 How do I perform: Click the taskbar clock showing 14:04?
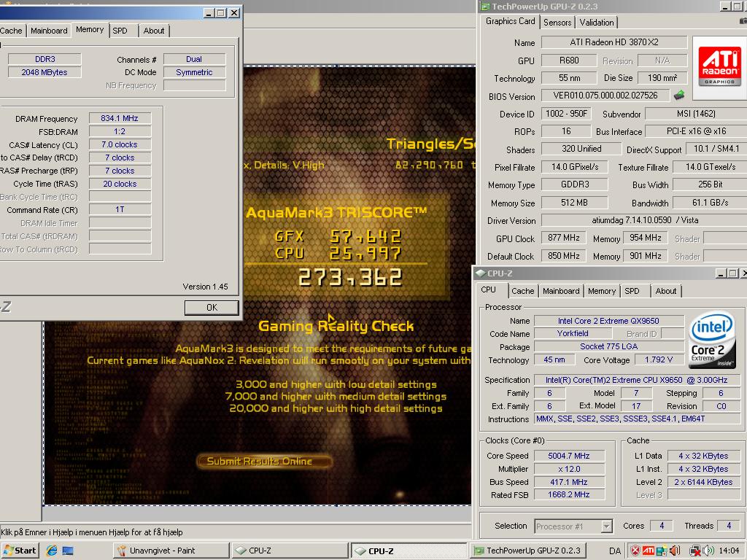(729, 551)
